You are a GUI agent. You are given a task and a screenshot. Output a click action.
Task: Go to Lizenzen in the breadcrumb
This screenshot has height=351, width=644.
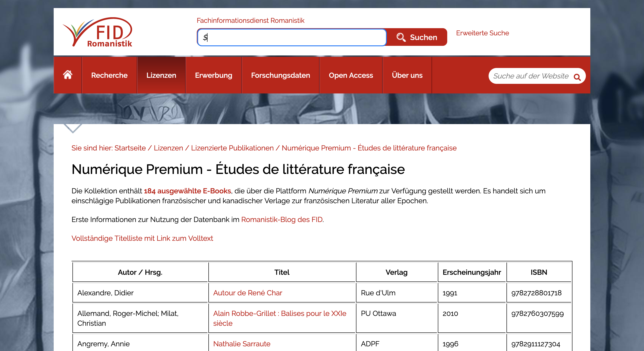[x=168, y=148]
